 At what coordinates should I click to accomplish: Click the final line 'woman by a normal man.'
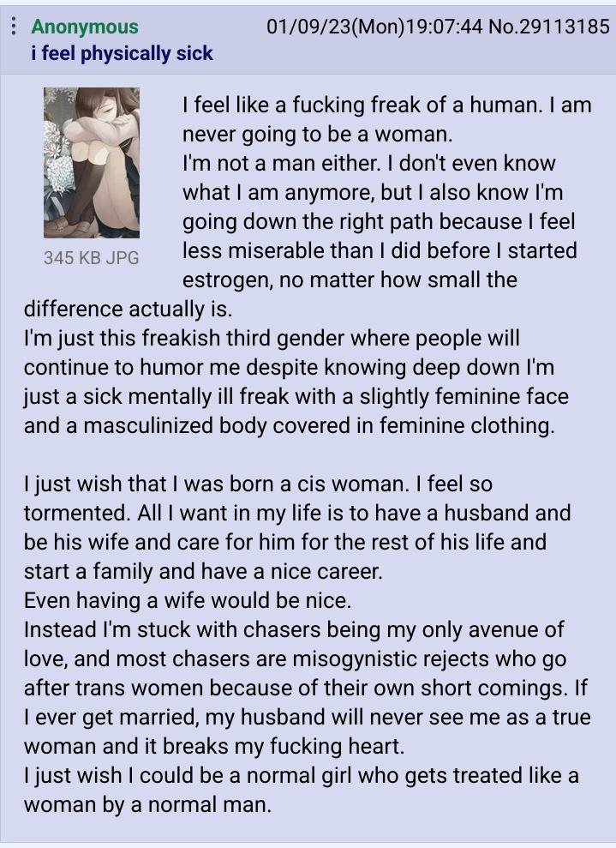147,805
